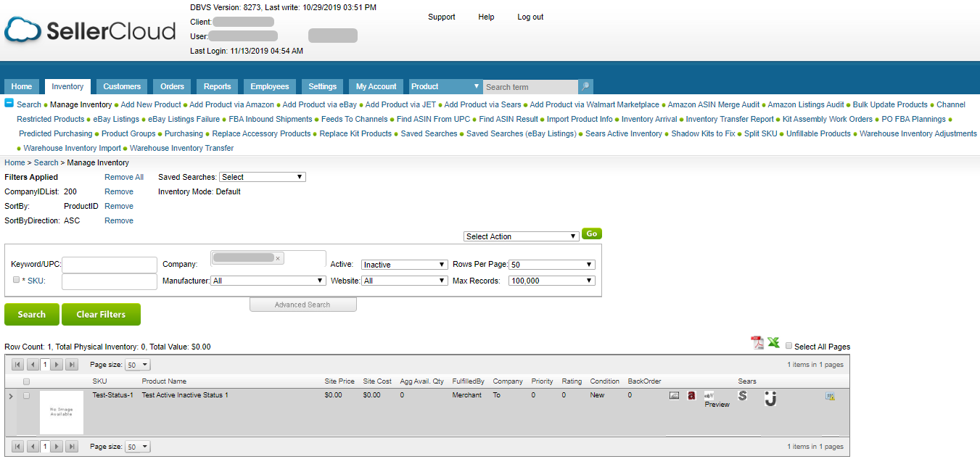980x459 pixels.
Task: Open the Active status dropdown showing Inactive
Action: [405, 265]
